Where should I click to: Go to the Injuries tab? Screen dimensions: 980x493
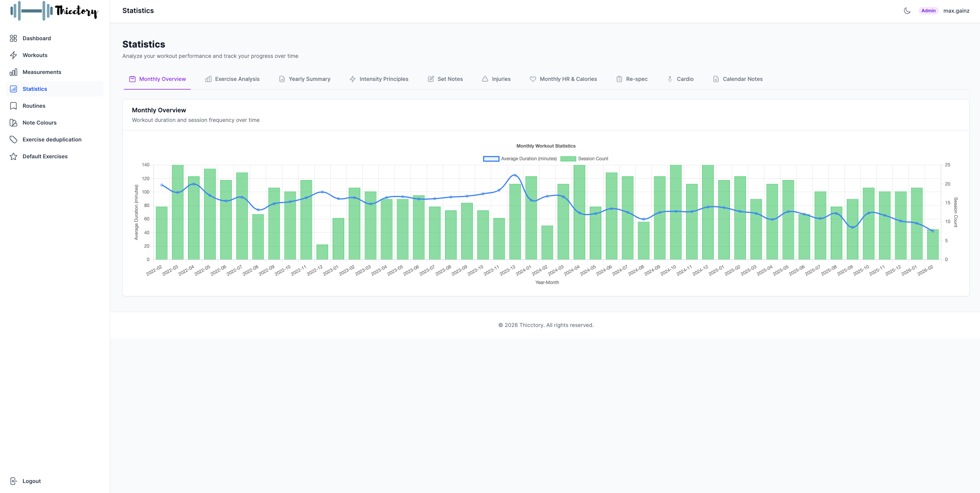point(496,79)
